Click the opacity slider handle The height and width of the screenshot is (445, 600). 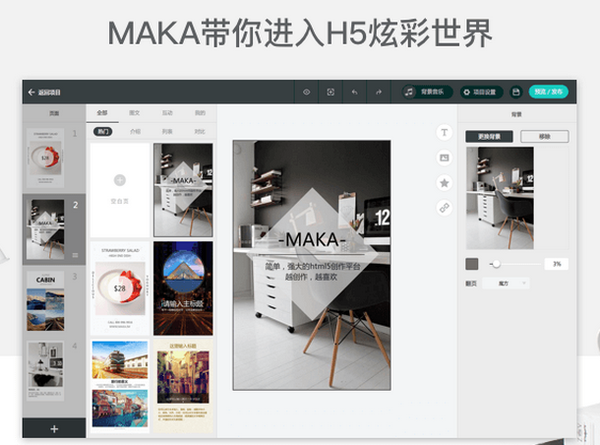[496, 264]
